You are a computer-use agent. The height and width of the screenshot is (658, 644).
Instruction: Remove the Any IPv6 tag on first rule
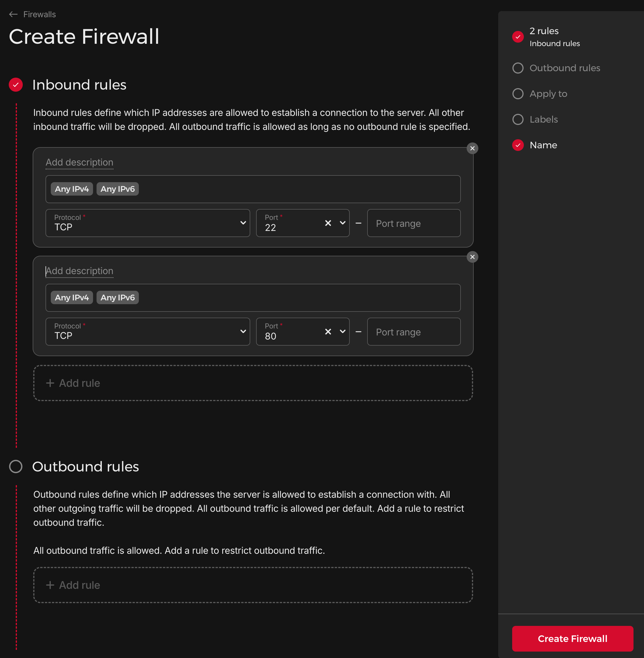click(117, 189)
